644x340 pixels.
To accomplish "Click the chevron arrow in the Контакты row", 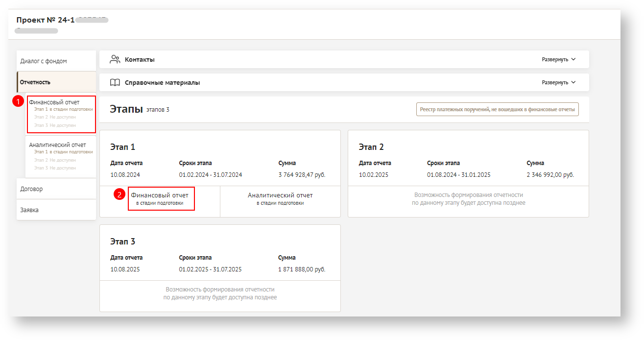I will click(573, 59).
